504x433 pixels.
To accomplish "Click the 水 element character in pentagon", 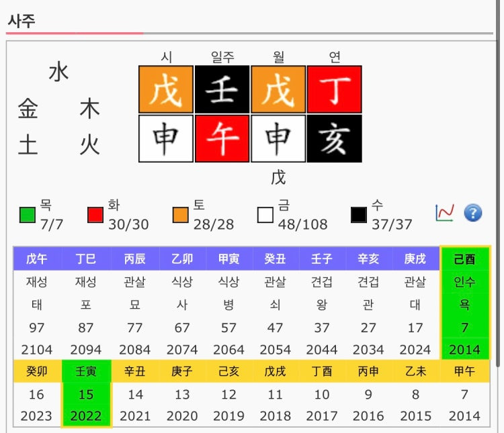I will [x=58, y=73].
